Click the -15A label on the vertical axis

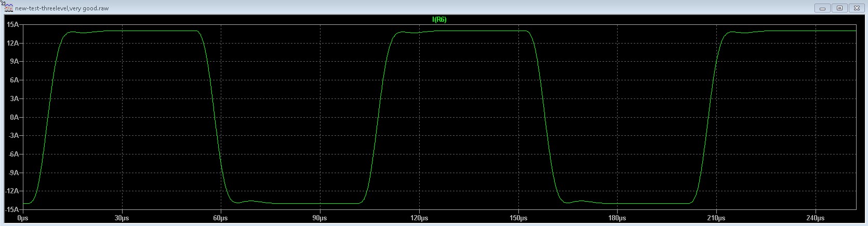12,209
